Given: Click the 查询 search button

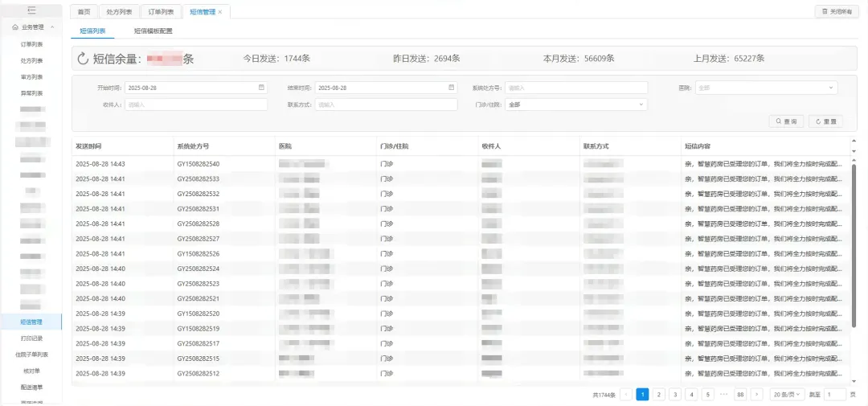Looking at the screenshot, I should [x=786, y=121].
